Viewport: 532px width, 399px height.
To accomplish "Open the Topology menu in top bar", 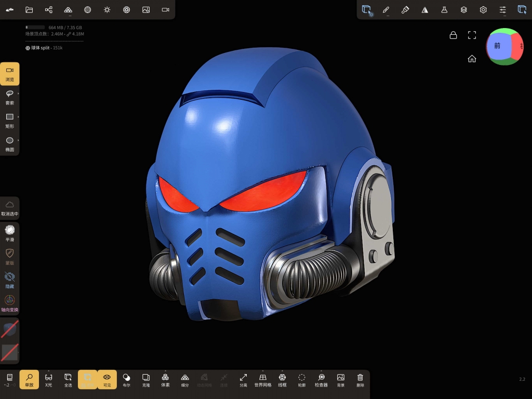I will (68, 9).
